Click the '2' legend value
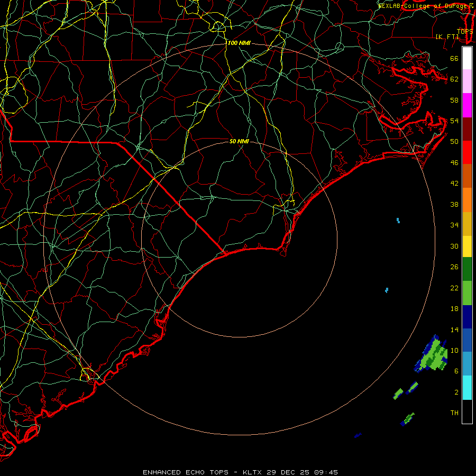476x476 pixels. point(456,392)
